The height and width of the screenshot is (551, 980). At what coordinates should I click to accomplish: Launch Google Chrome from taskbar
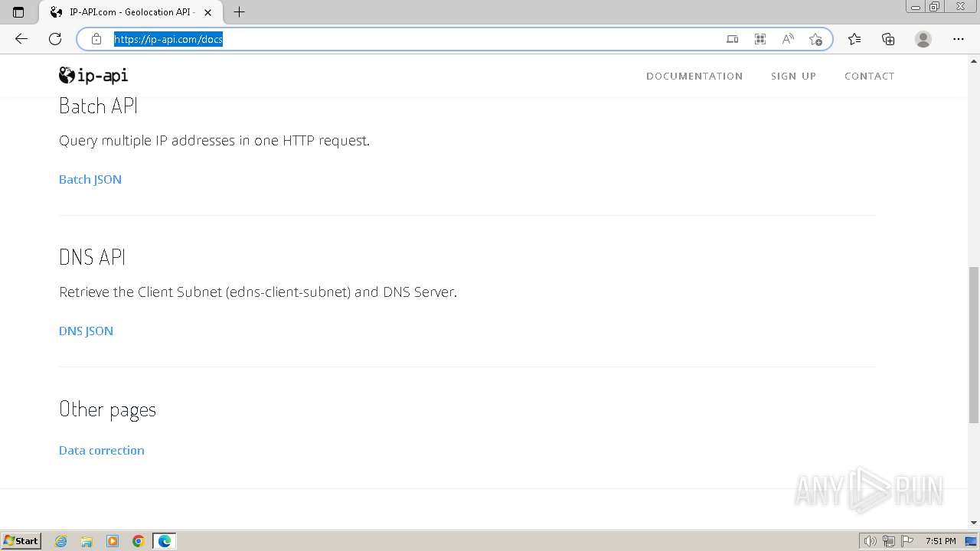[x=139, y=541]
